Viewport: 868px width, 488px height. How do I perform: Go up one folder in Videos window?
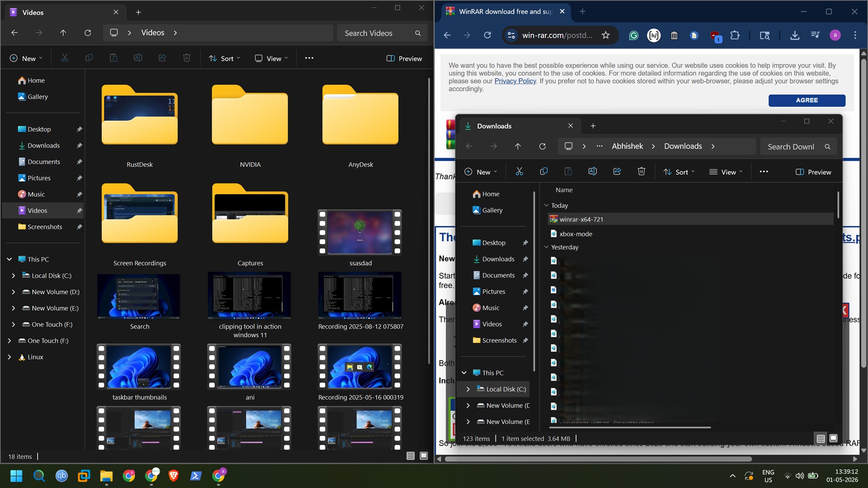63,33
